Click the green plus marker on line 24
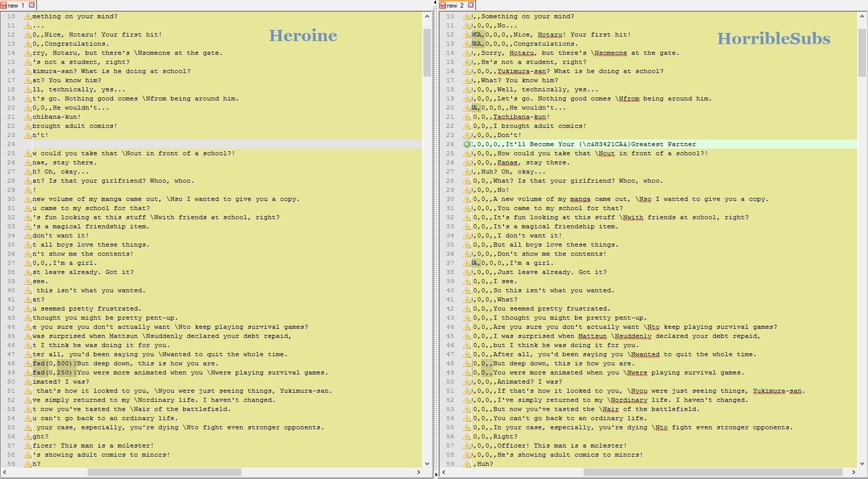Image resolution: width=868 pixels, height=479 pixels. click(467, 145)
